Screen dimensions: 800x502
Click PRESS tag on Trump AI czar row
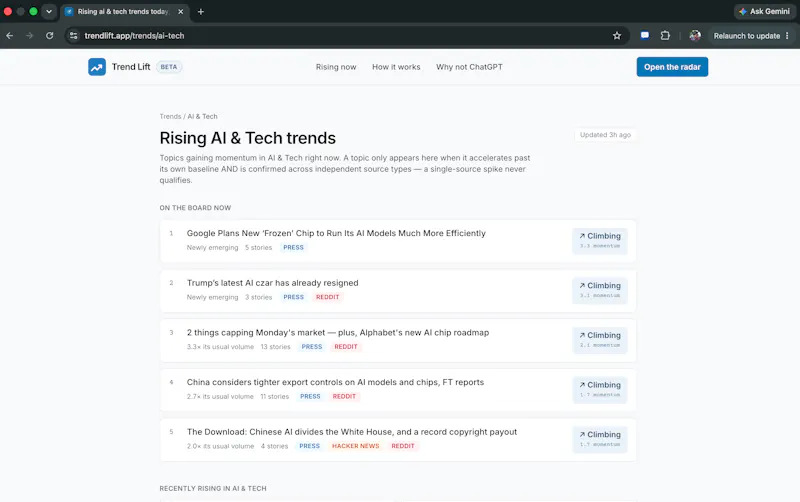point(293,297)
